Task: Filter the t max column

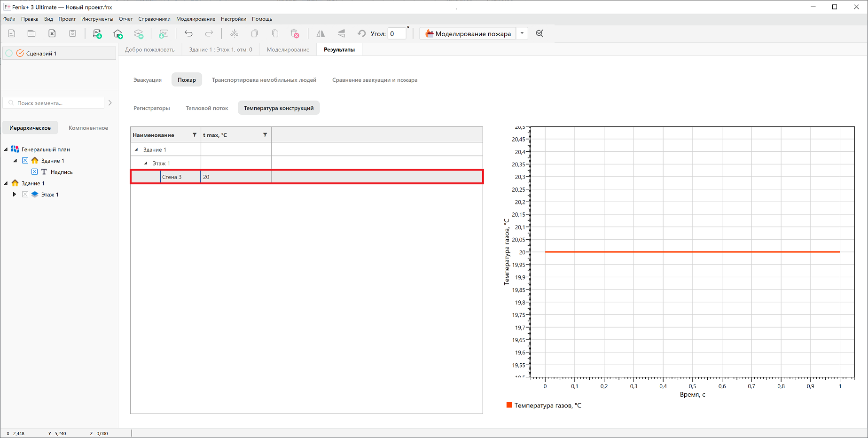Action: (x=265, y=135)
